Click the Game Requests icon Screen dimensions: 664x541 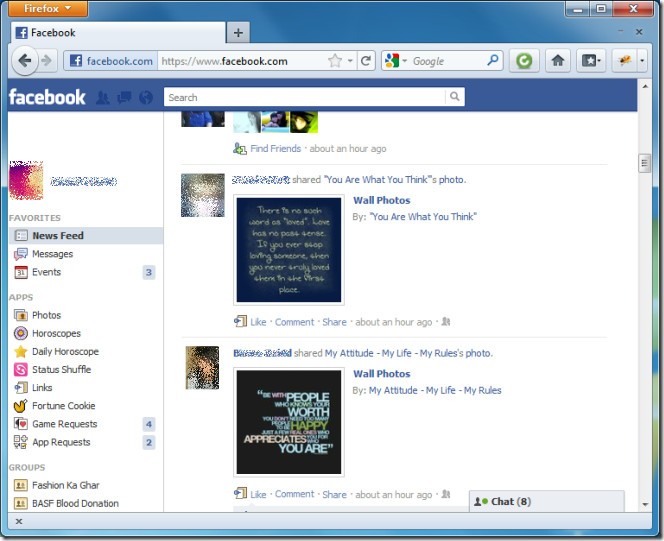(20, 424)
